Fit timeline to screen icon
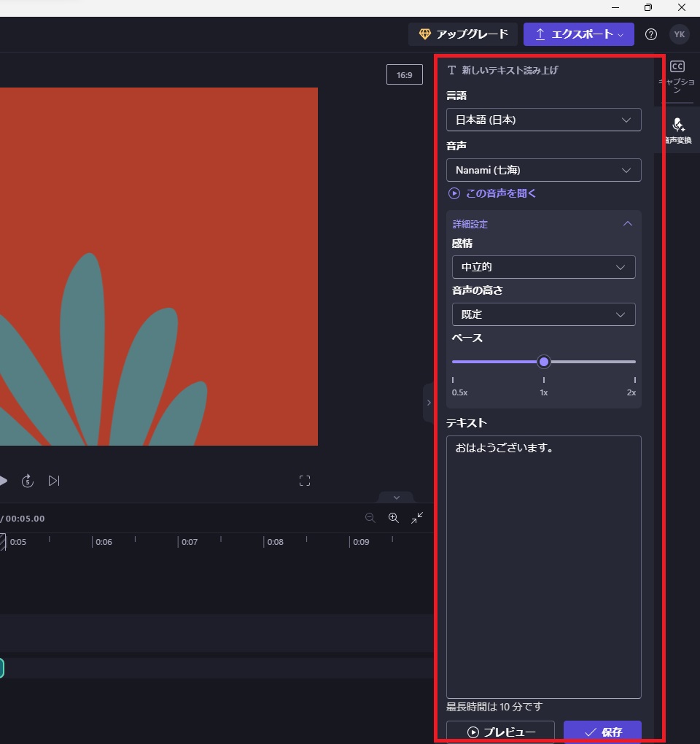This screenshot has height=744, width=700. [417, 518]
